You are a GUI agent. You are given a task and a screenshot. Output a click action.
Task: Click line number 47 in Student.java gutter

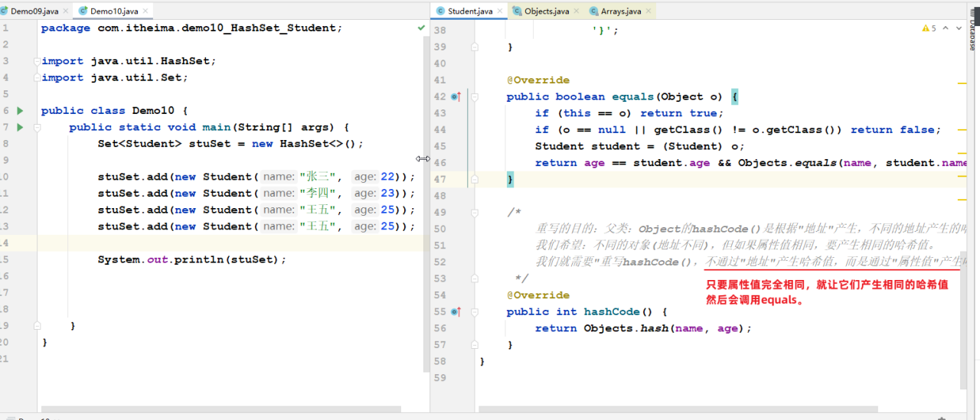click(x=439, y=180)
